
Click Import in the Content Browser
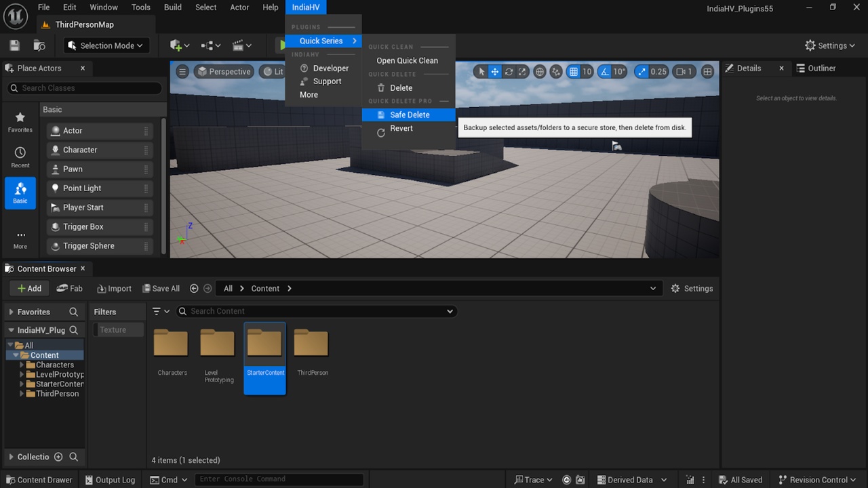click(114, 288)
